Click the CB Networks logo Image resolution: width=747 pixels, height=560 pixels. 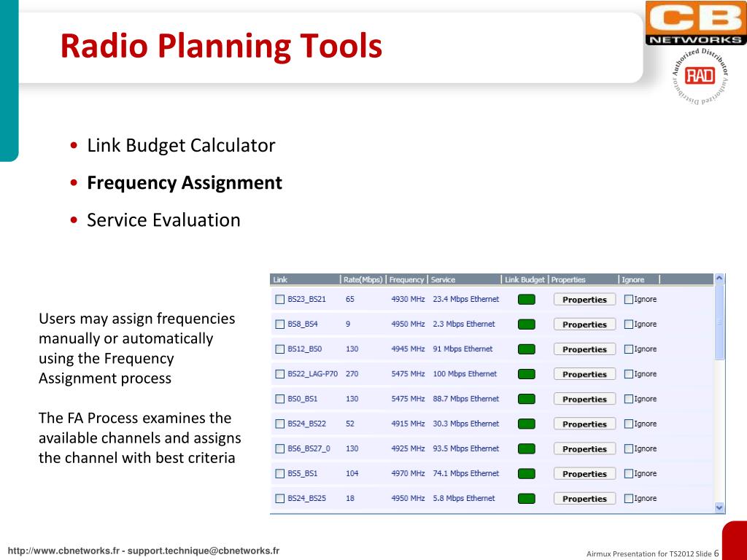click(696, 23)
